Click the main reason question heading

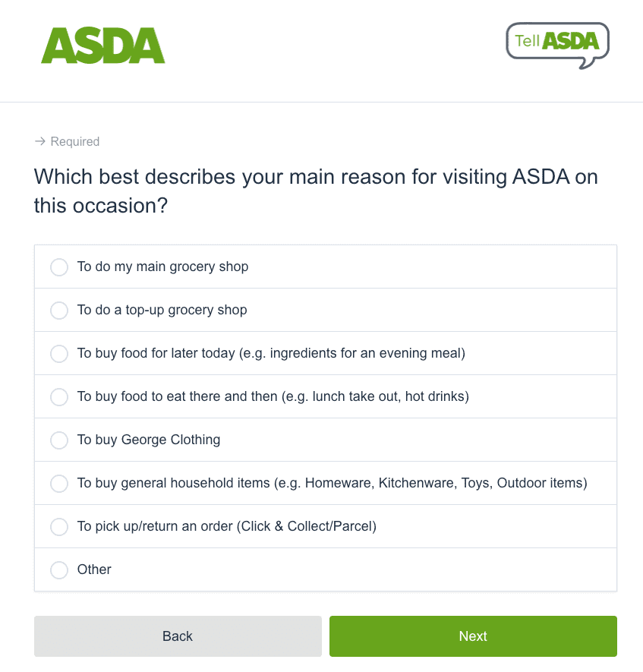(x=316, y=191)
